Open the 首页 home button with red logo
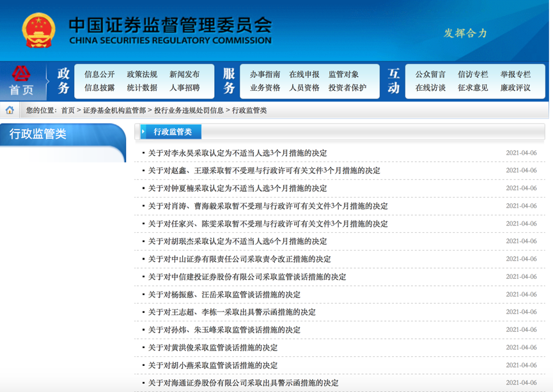The image size is (553, 392). [x=21, y=81]
